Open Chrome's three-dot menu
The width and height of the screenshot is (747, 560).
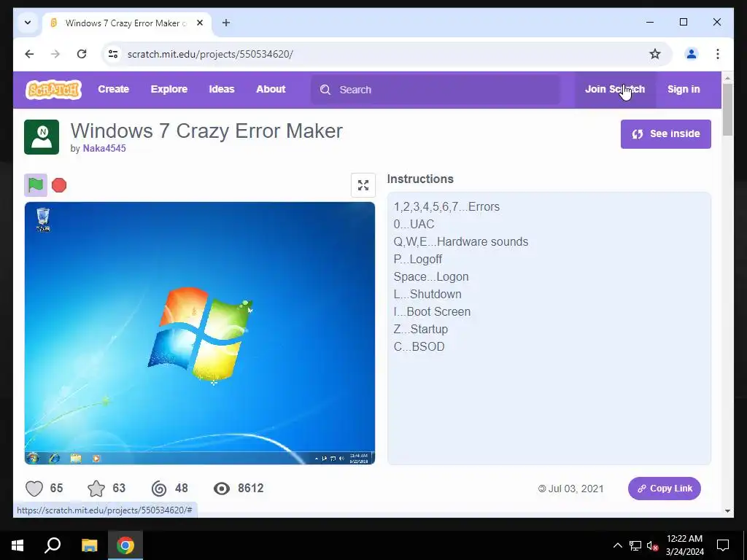click(718, 54)
